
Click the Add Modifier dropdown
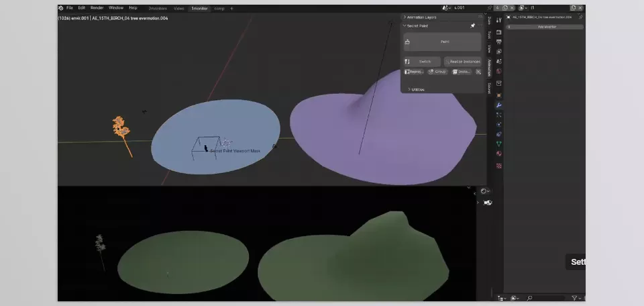pyautogui.click(x=545, y=27)
